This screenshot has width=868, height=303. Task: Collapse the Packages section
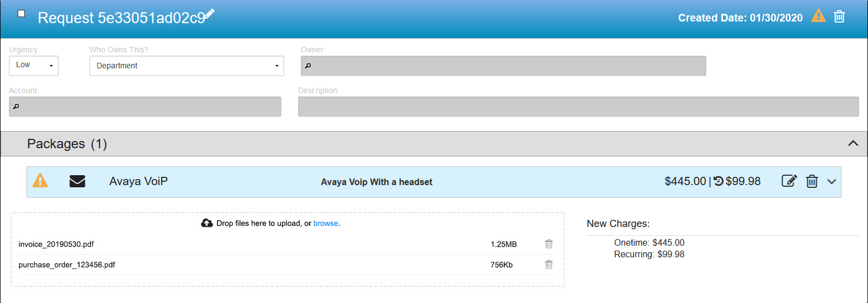853,144
